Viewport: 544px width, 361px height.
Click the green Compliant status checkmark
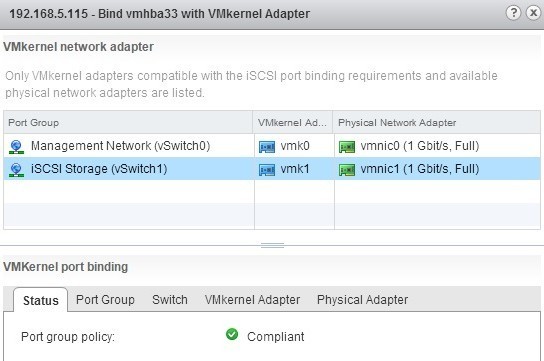pyautogui.click(x=232, y=334)
